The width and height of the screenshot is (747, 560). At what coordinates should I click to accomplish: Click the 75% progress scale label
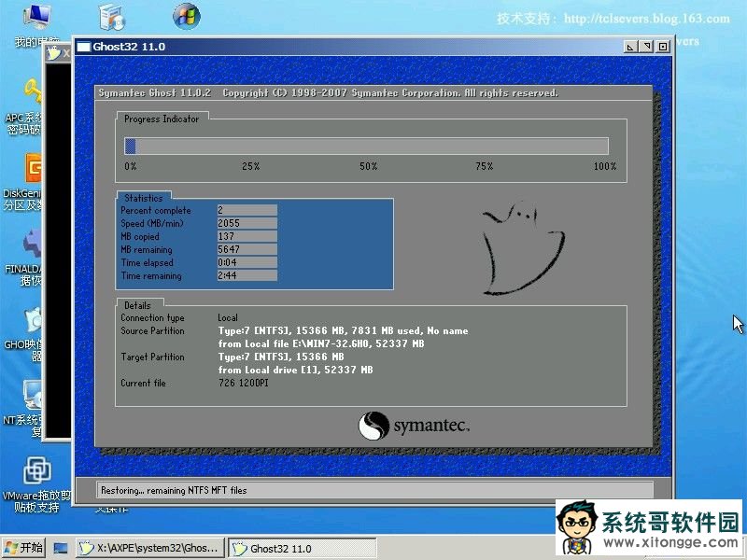[x=484, y=166]
